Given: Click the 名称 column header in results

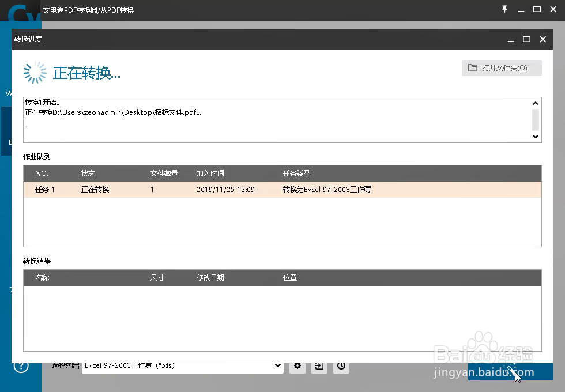Looking at the screenshot, I should coord(42,277).
